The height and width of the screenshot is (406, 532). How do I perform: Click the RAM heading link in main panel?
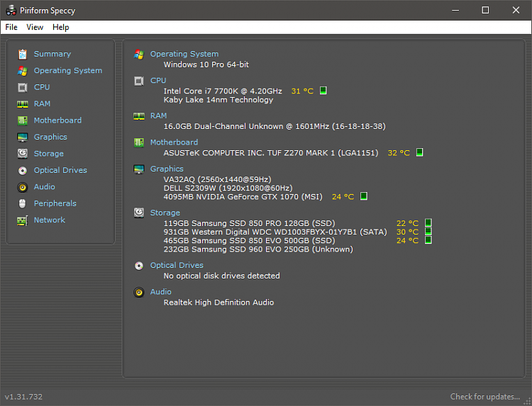point(158,115)
